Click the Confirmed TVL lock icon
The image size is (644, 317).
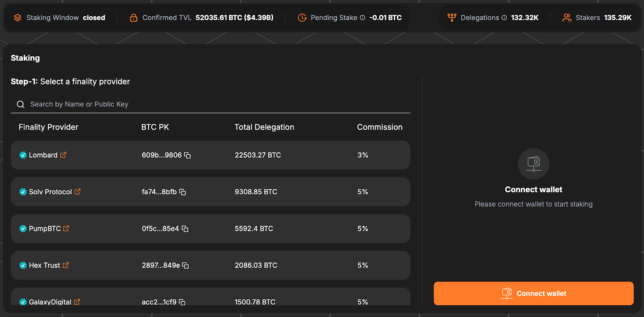point(134,18)
